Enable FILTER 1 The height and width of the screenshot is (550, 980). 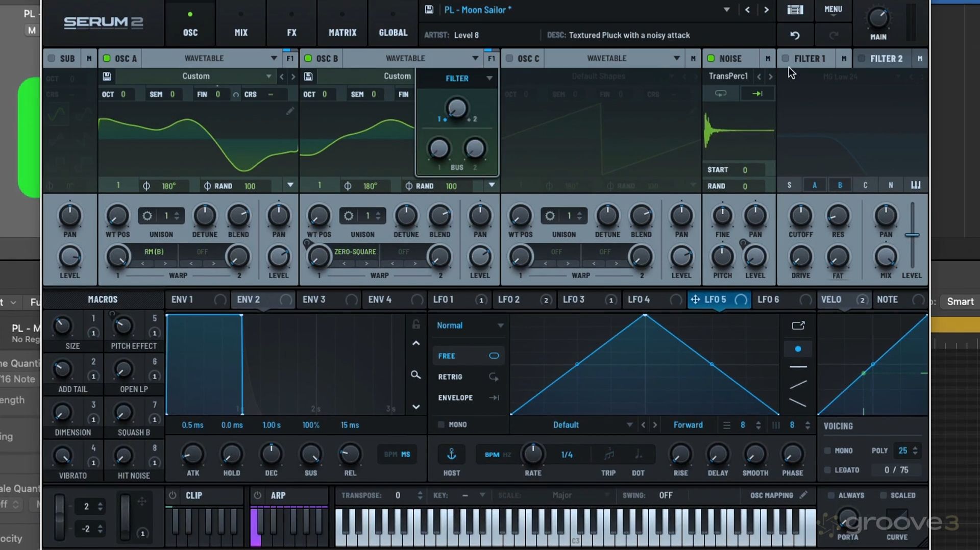(x=786, y=58)
